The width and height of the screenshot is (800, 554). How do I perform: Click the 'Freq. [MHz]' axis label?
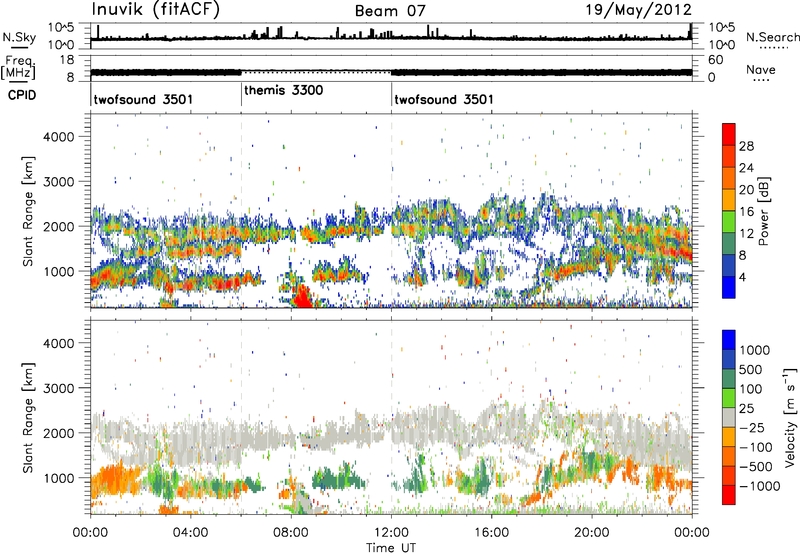[x=18, y=68]
